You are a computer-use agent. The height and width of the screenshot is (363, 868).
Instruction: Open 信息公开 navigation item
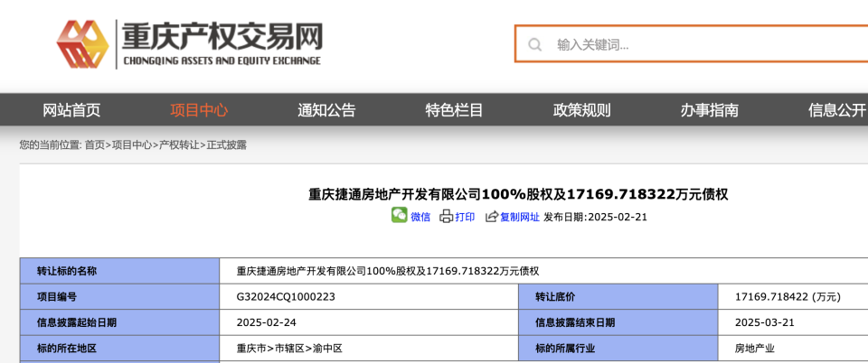click(836, 110)
